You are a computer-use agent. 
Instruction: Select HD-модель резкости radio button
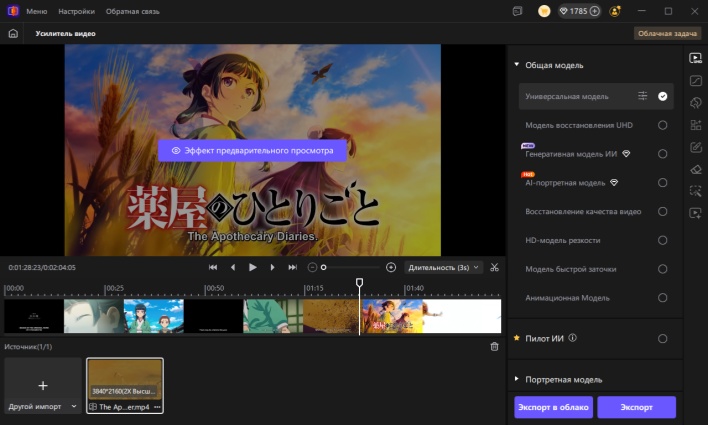tap(662, 240)
